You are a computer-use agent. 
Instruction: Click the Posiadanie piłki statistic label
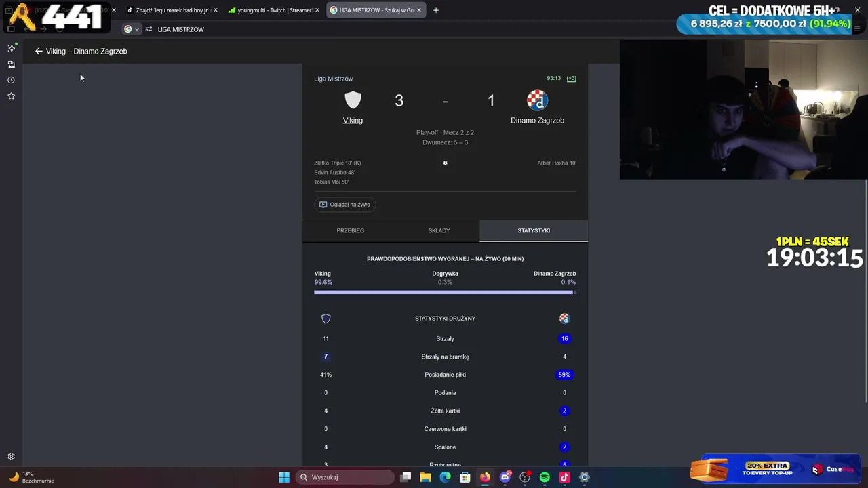pos(445,375)
